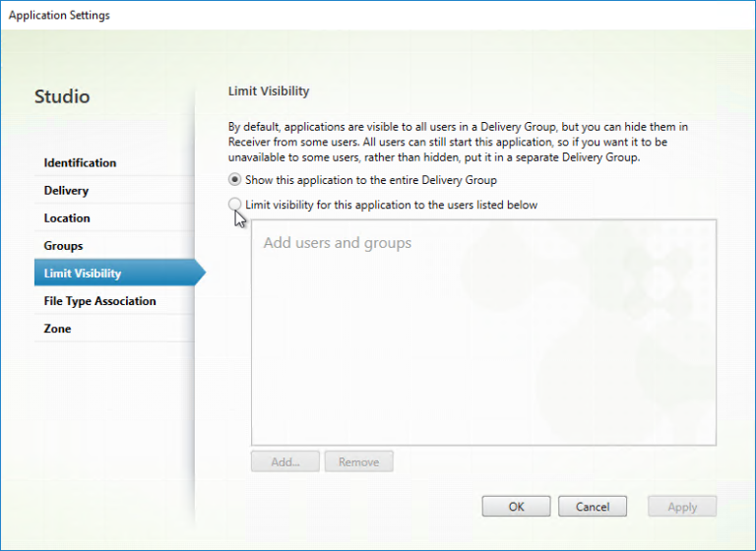Screen dimensions: 756x551
Task: Open the Identification settings page
Action: (80, 163)
